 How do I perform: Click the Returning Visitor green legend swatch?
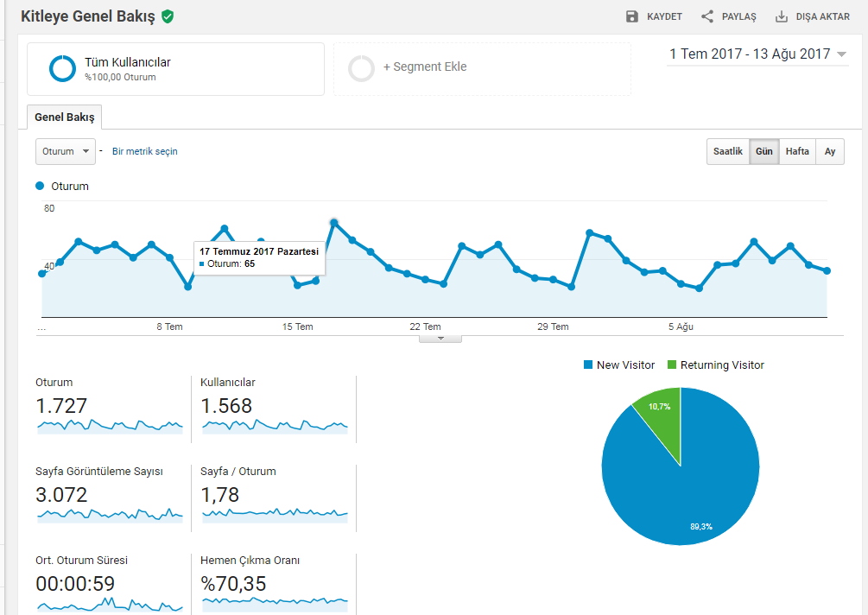click(672, 365)
